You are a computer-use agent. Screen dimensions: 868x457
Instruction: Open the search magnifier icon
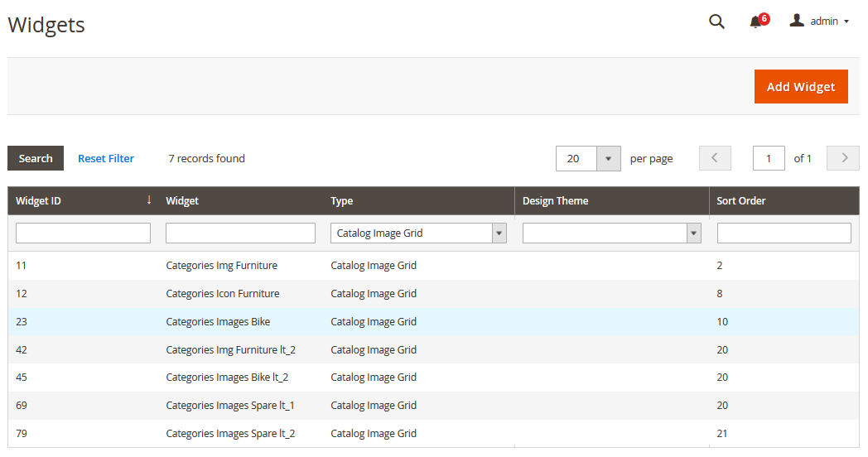[716, 22]
